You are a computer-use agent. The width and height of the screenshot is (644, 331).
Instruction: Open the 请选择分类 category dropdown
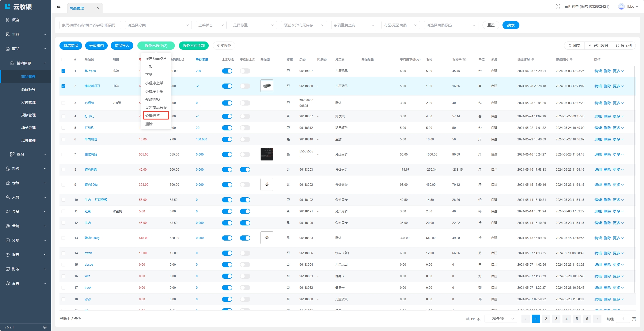pyautogui.click(x=158, y=25)
